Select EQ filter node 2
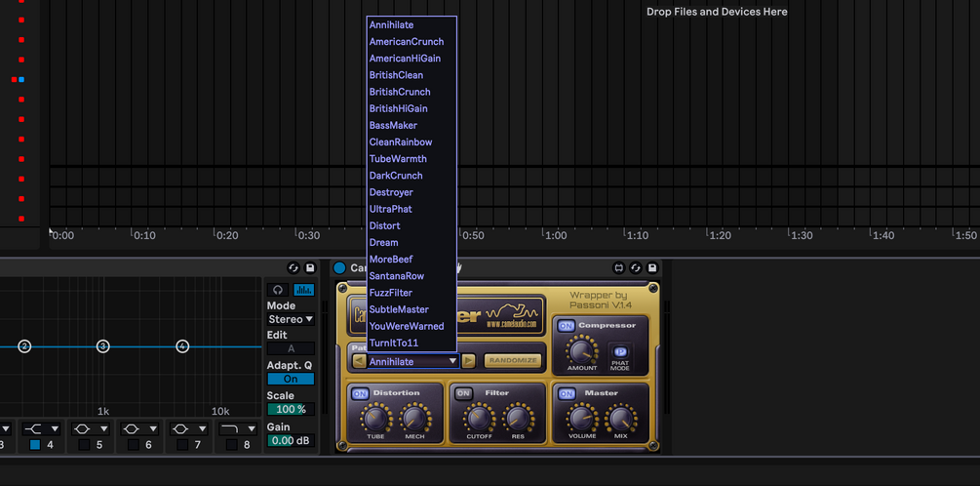980x486 pixels. point(24,345)
